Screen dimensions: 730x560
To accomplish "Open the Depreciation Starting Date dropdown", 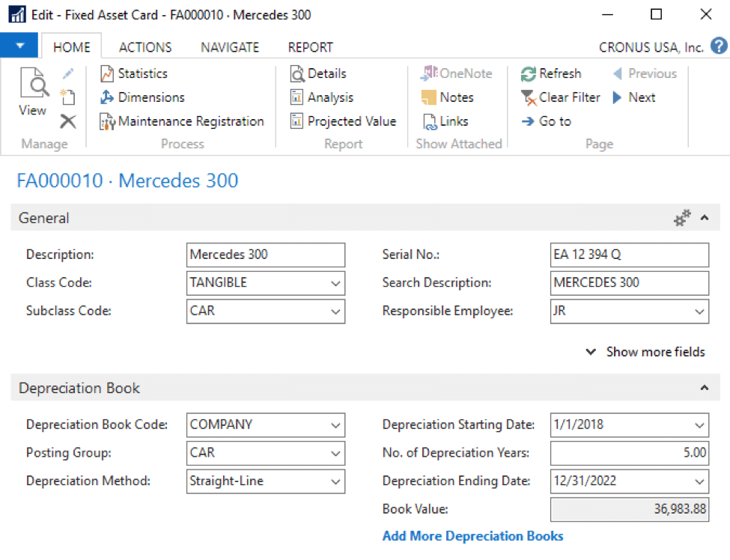I will [699, 425].
